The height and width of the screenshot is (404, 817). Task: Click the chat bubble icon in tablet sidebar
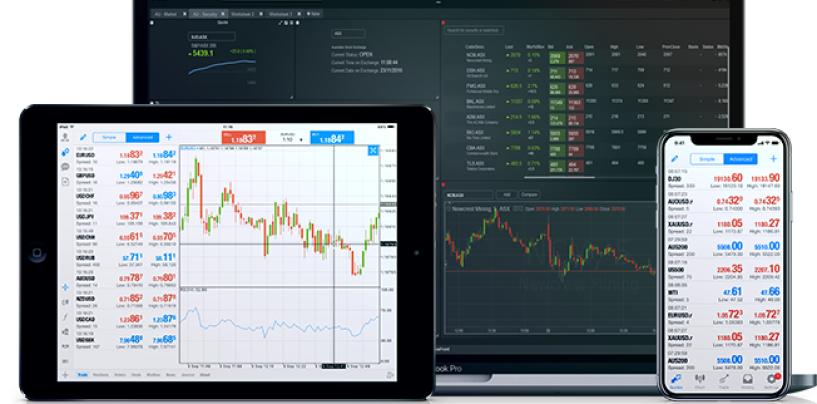(65, 168)
